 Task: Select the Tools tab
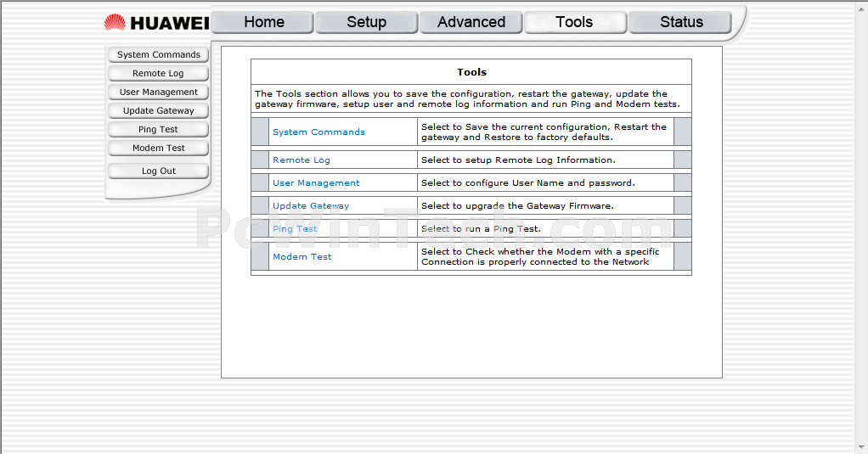pos(575,23)
